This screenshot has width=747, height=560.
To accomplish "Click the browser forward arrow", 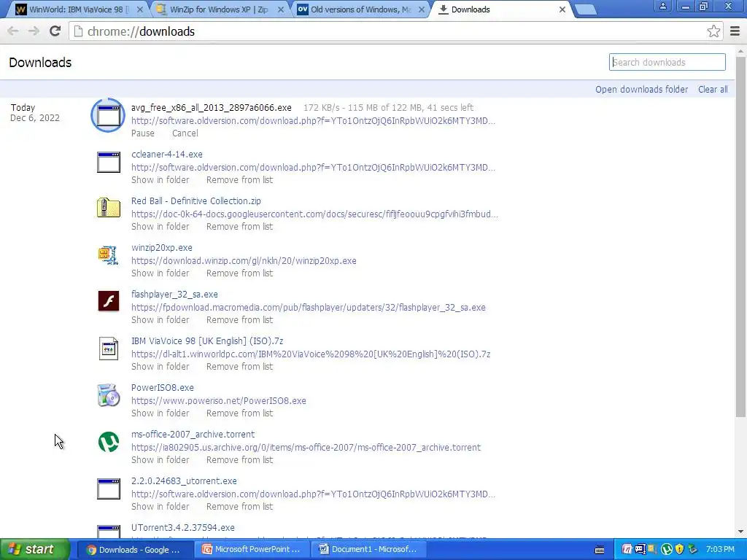I will pyautogui.click(x=34, y=31).
